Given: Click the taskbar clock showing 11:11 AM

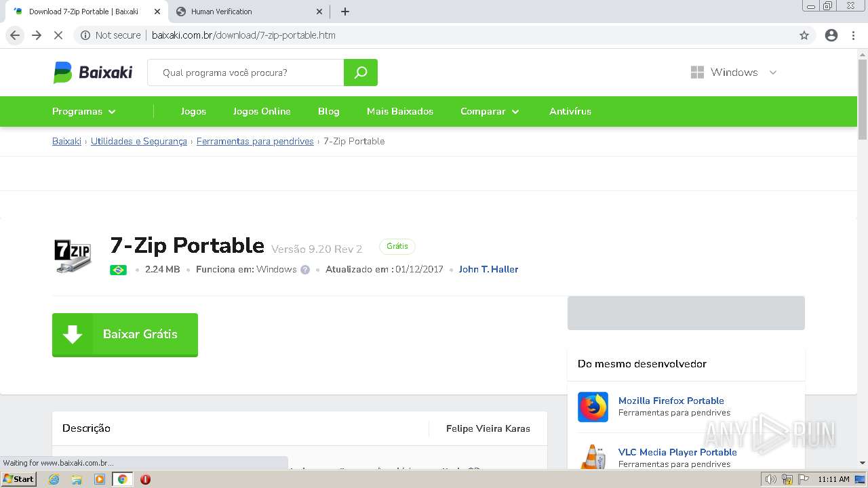Looking at the screenshot, I should coord(833,479).
